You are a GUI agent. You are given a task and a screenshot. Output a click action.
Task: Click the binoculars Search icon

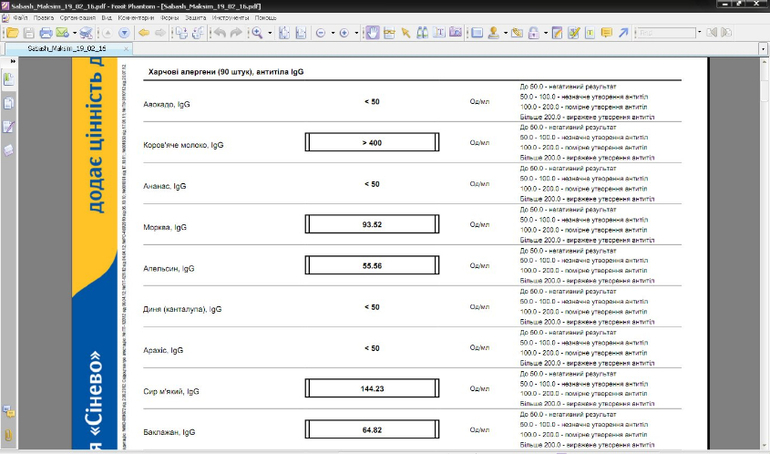(422, 33)
